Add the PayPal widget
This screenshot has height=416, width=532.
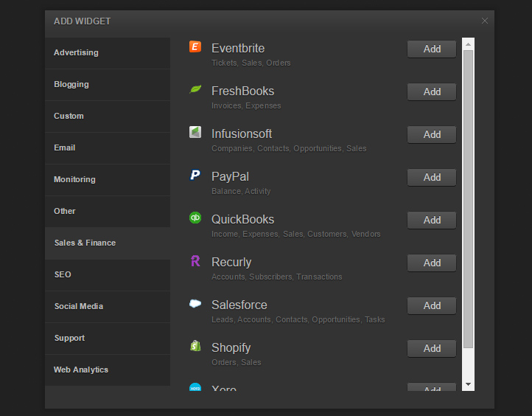coord(432,177)
